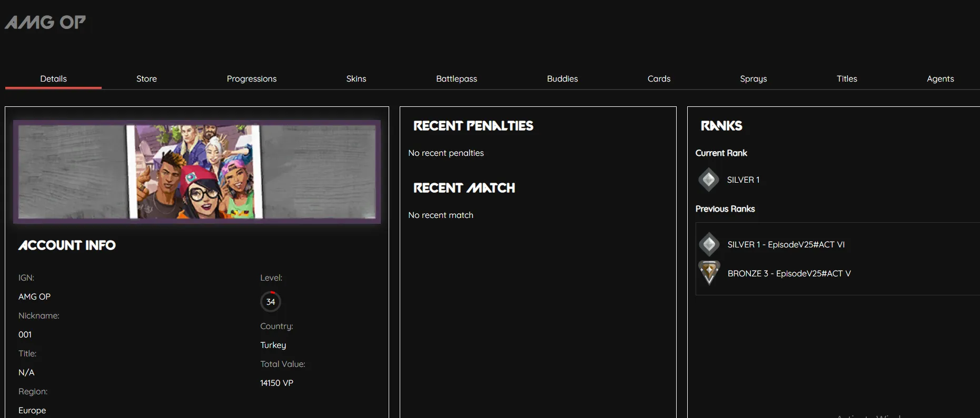This screenshot has height=418, width=980.
Task: Click the SILVER 1 - EpisodeV25#ACT VI entry
Action: point(786,244)
